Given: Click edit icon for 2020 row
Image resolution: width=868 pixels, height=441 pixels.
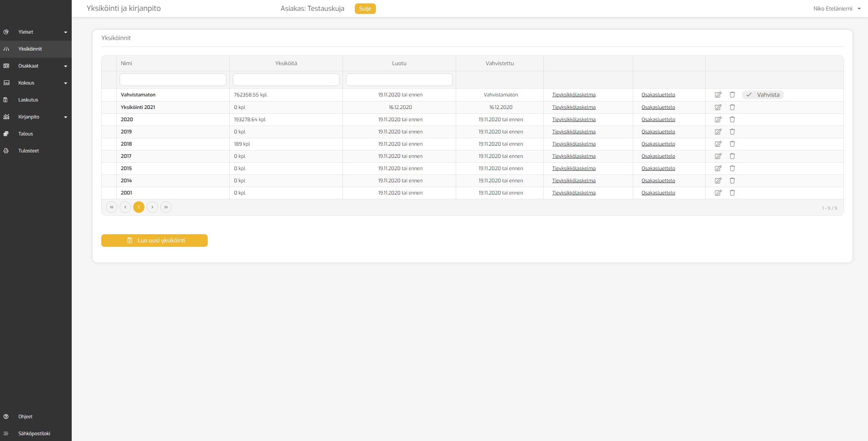Looking at the screenshot, I should coord(718,120).
